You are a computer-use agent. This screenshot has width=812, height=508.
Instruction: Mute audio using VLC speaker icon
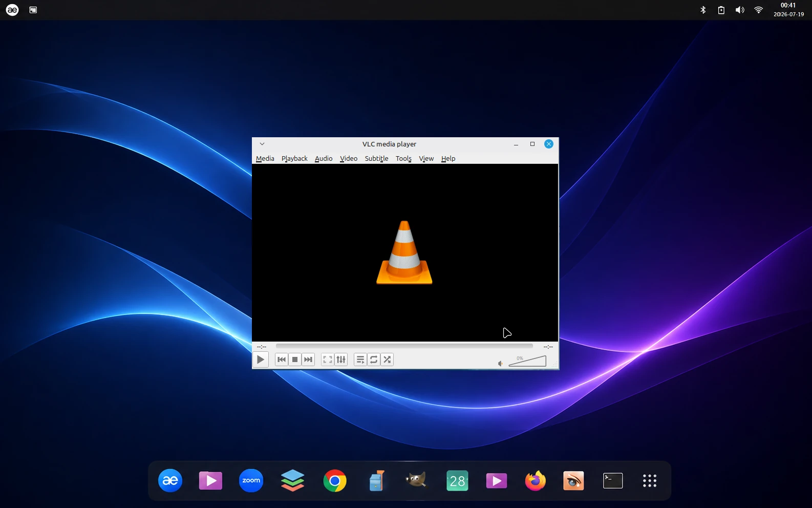pyautogui.click(x=500, y=364)
